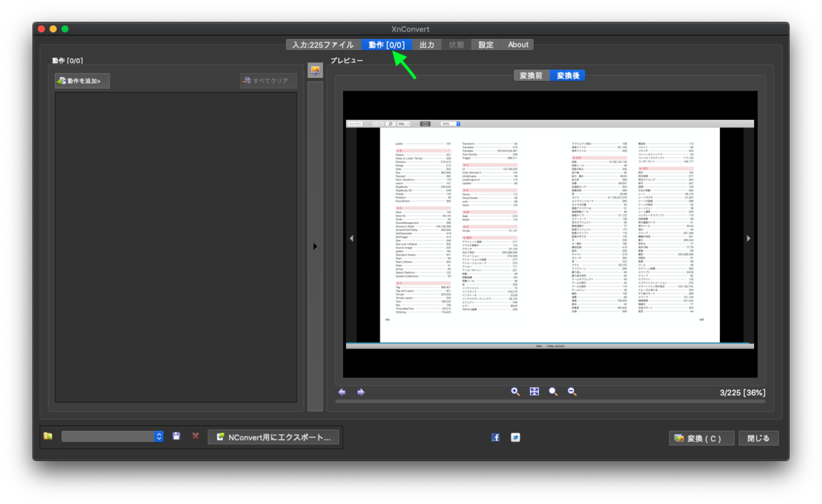Screen dimensions: 822x504
Task: Go to next file with bottom right arrow
Action: 360,392
